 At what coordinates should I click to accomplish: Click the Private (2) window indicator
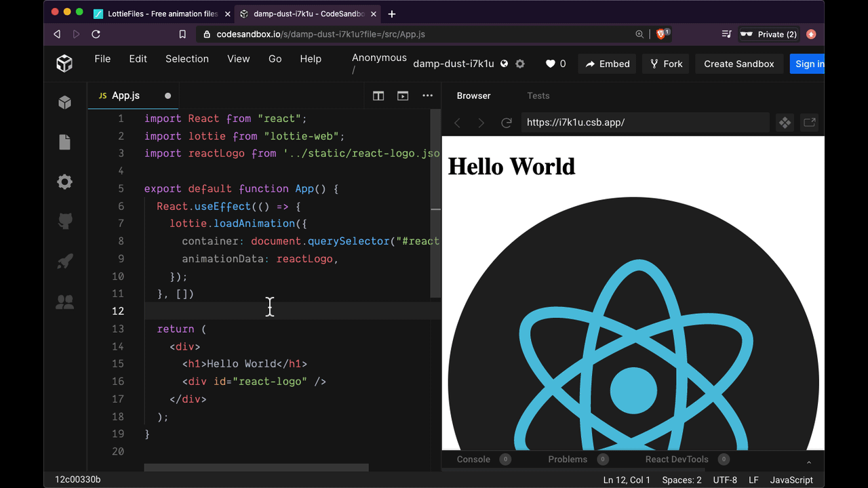click(x=768, y=34)
